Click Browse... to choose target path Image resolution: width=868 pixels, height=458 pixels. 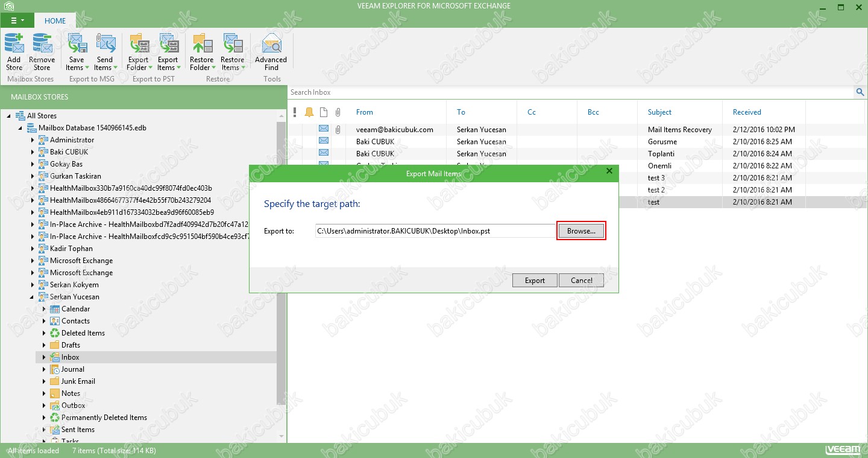(581, 231)
